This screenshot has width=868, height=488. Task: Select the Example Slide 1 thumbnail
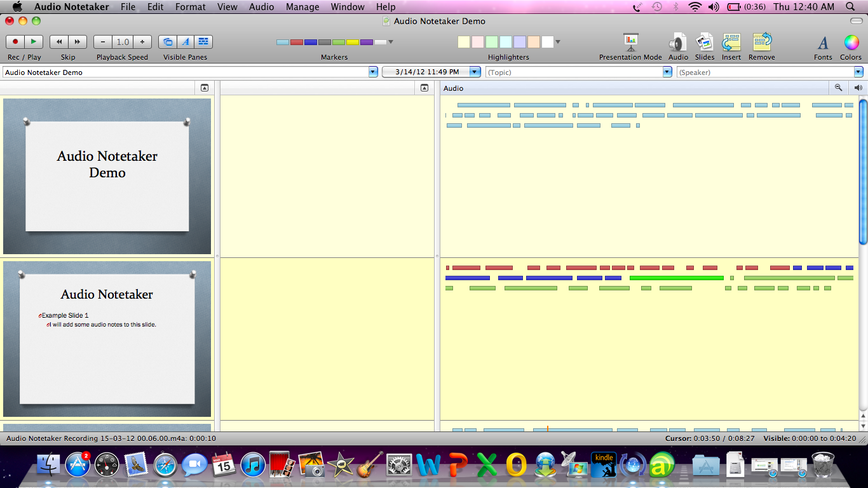point(107,339)
